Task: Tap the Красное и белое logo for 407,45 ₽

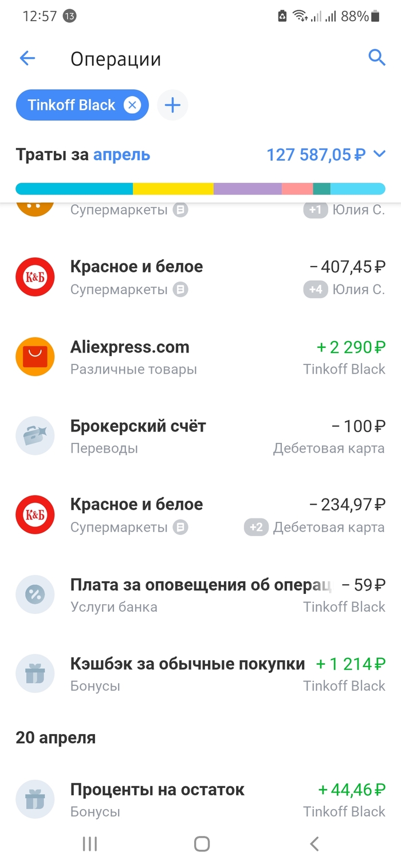Action: click(35, 277)
